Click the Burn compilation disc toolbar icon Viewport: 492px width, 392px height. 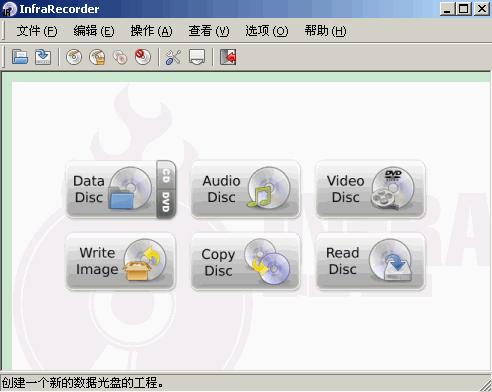[x=74, y=57]
